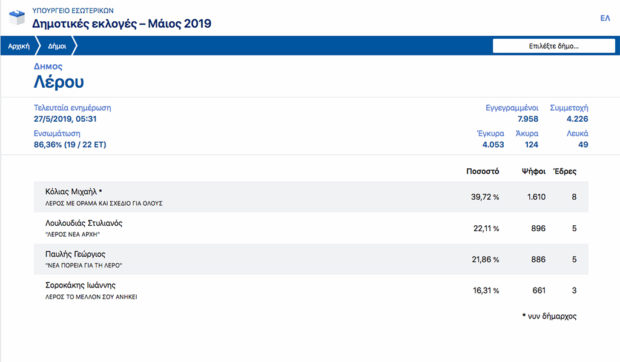The height and width of the screenshot is (362, 620).
Task: Go to the Αρχική breadcrumb
Action: [x=19, y=46]
